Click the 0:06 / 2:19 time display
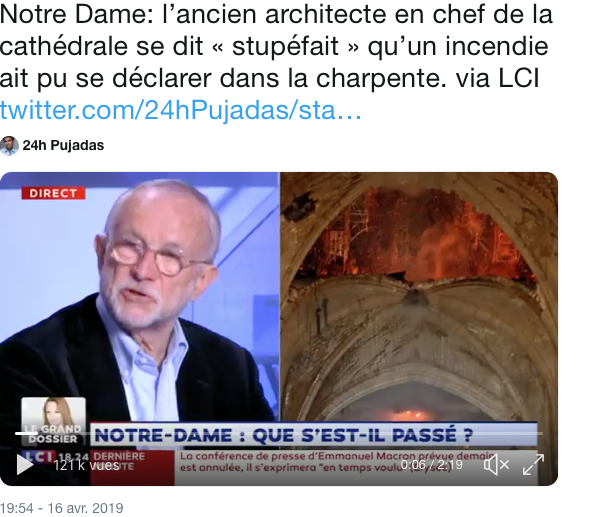 click(432, 465)
